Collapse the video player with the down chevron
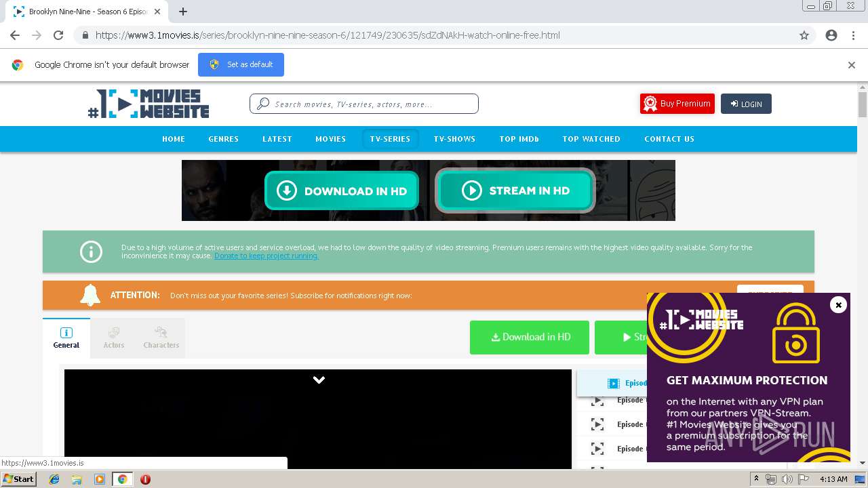Screen dimensions: 868x488 (319, 380)
